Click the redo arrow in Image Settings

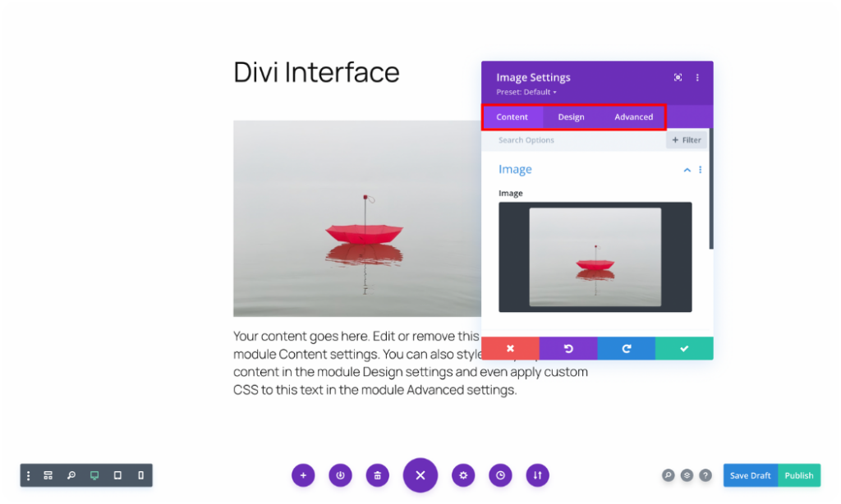pyautogui.click(x=626, y=348)
